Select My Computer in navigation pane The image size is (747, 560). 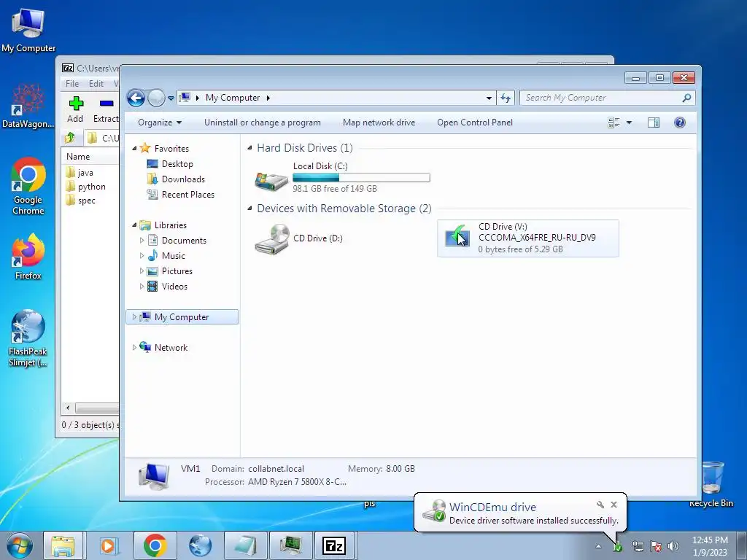tap(182, 317)
